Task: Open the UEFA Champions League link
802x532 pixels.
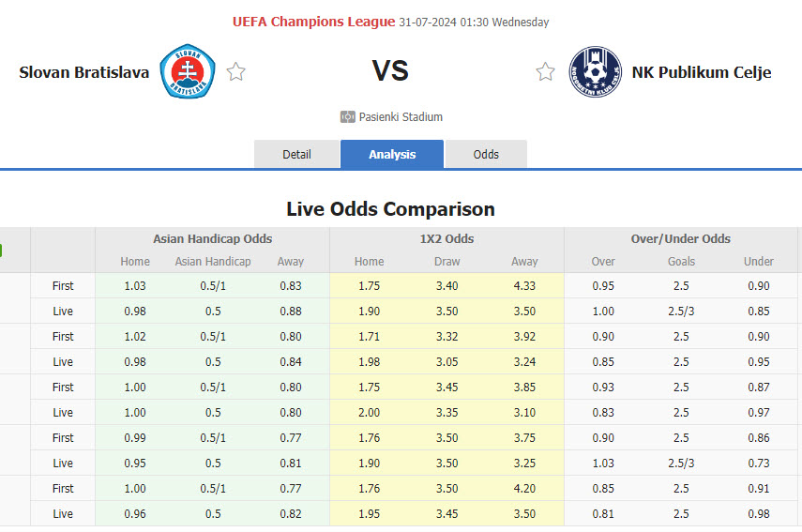Action: pos(312,22)
